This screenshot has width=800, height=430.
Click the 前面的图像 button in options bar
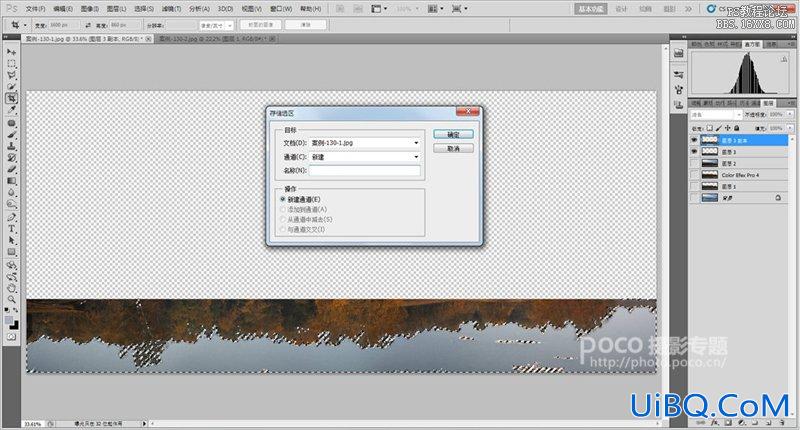pyautogui.click(x=261, y=24)
